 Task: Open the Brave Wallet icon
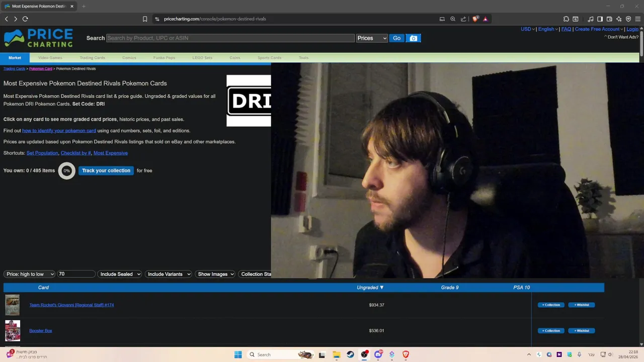click(x=609, y=19)
